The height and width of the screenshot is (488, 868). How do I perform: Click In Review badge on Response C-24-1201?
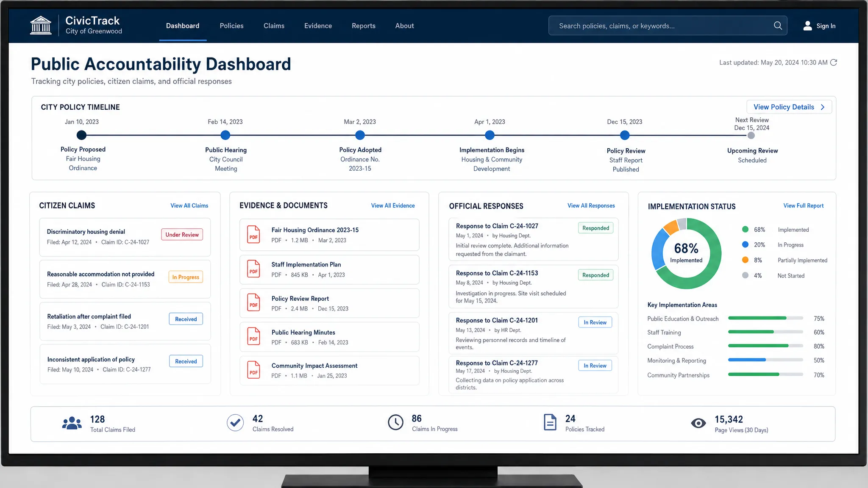click(595, 322)
